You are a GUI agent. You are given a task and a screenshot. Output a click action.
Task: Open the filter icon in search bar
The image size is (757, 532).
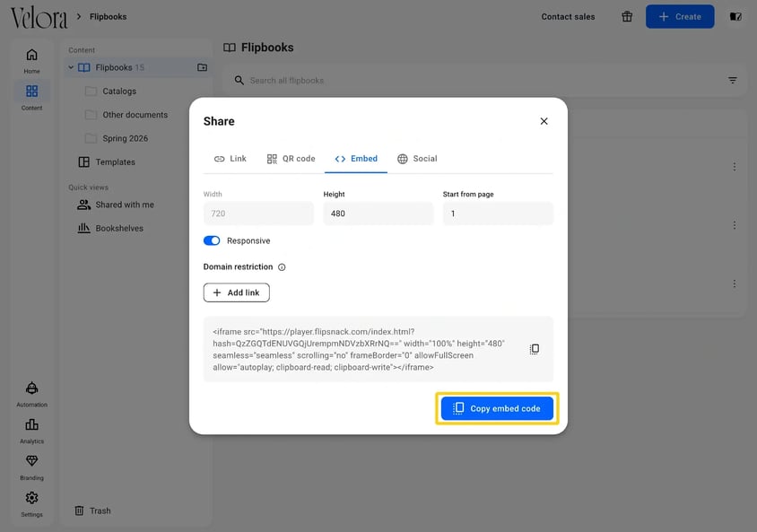(733, 80)
